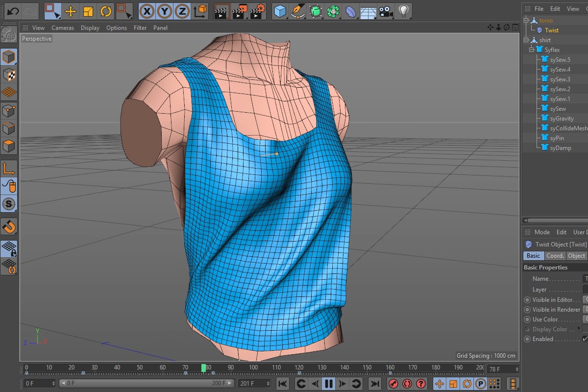
Task: Open the Object attributes tab
Action: (576, 256)
